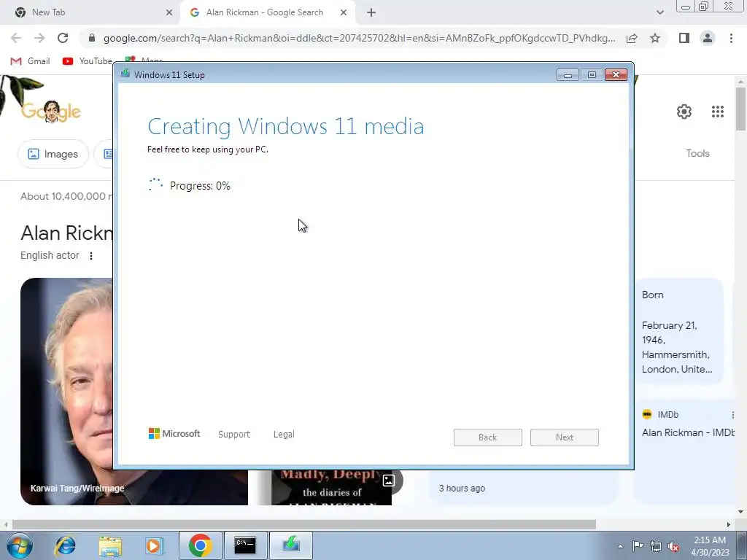This screenshot has height=560, width=747.
Task: Open Alan Rickman - IMDb result
Action: point(688,432)
